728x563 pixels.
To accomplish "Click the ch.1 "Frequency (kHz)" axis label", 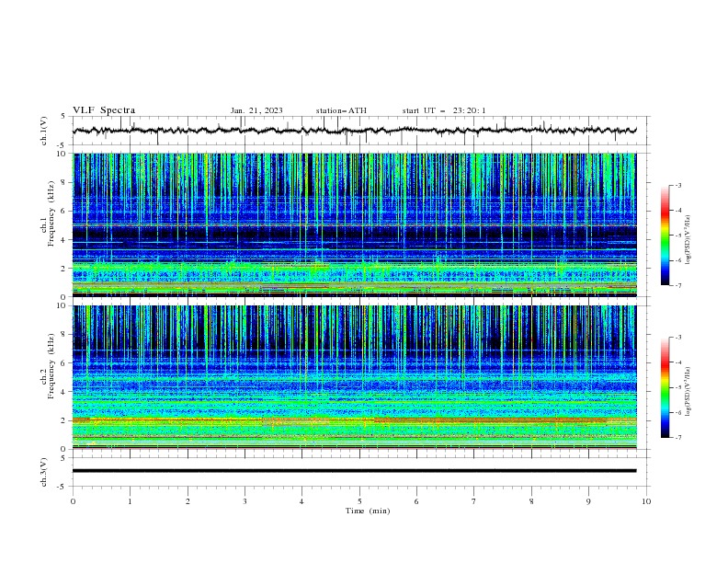I will (51, 213).
